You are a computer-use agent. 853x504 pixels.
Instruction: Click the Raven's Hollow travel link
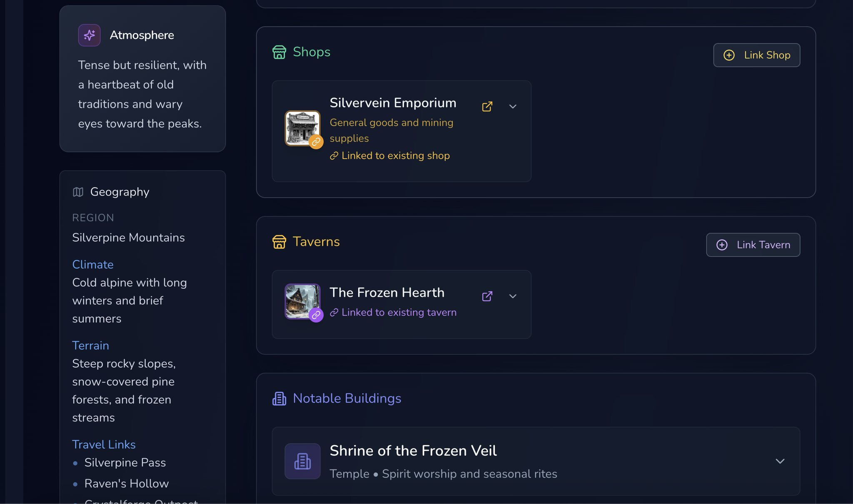coord(127,484)
